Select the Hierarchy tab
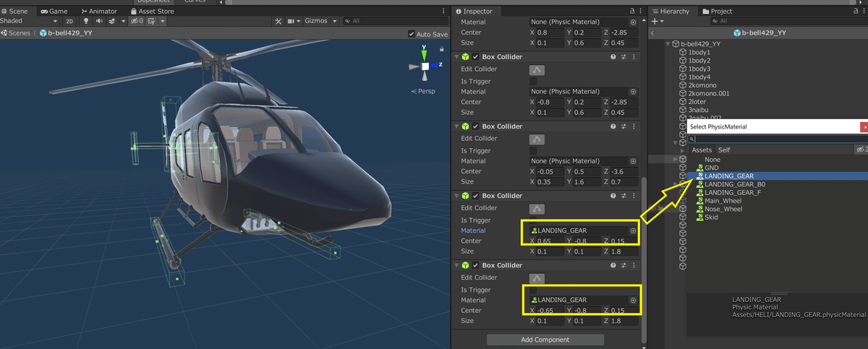 pos(670,12)
